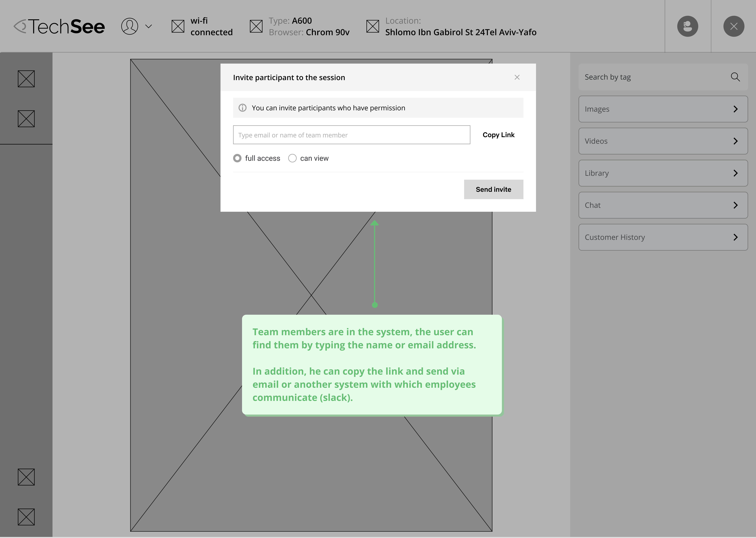Click the bottom-most left sidebar icon

click(26, 517)
